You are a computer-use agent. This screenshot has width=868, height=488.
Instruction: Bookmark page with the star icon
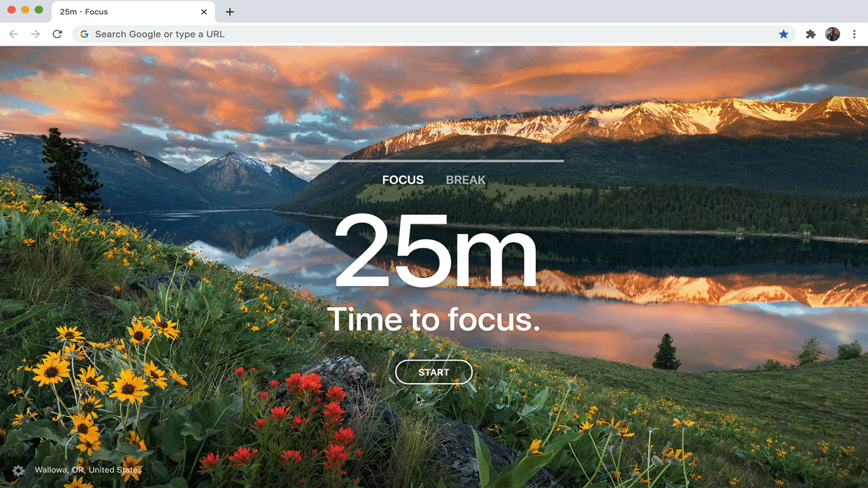pos(784,34)
